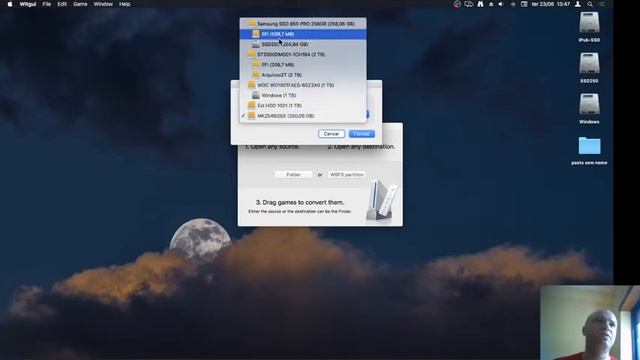Click the user account silhouette icon
The height and width of the screenshot is (360, 640).
click(578, 4)
